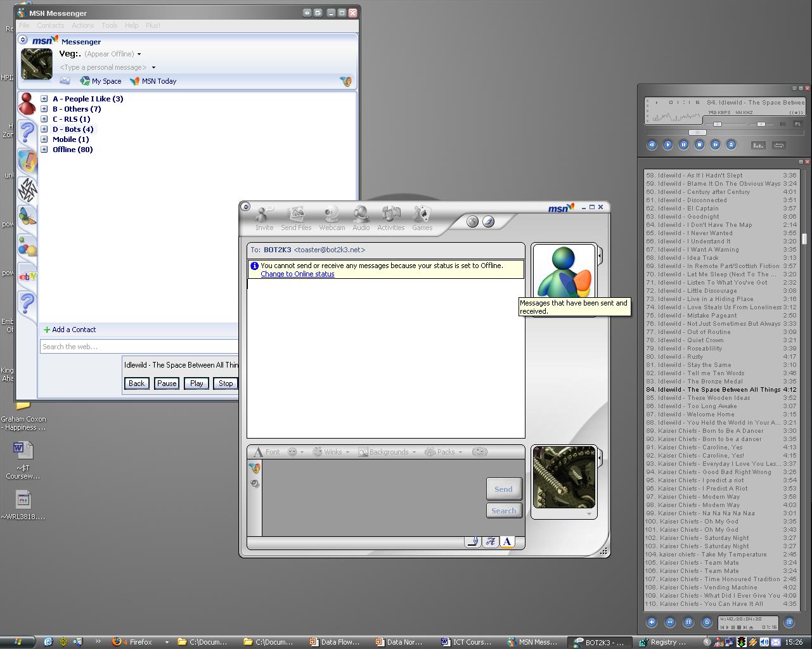Click Audio icon in chat toolbar

(x=361, y=218)
